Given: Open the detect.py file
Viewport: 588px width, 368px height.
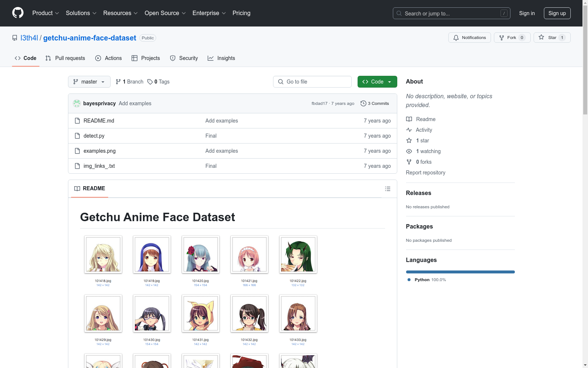Looking at the screenshot, I should coord(94,135).
